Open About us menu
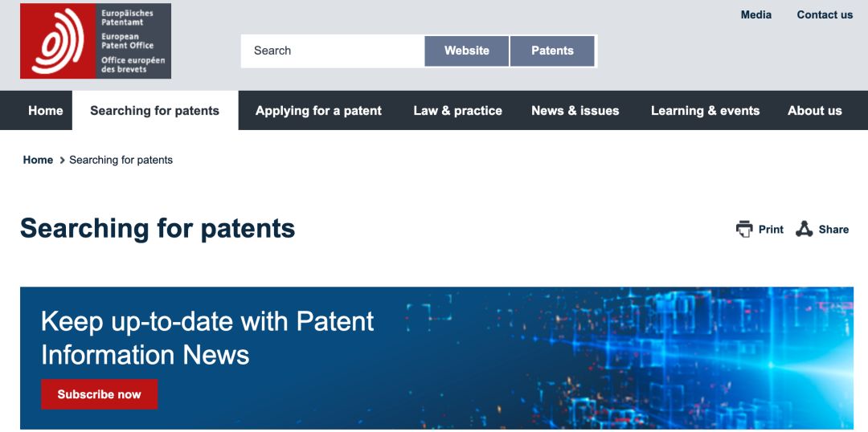Viewport: 868px width, 432px height. [x=815, y=111]
